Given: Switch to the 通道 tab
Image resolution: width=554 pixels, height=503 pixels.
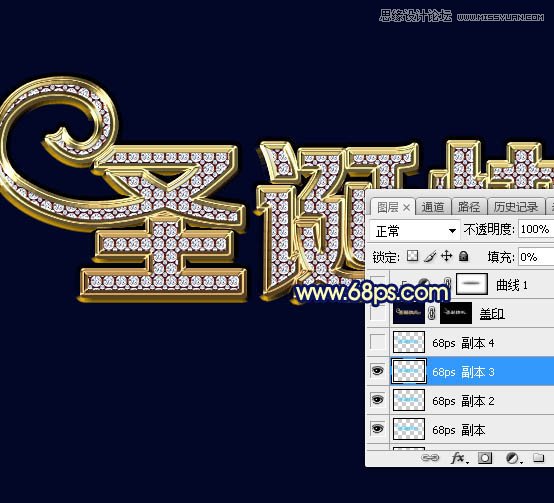Looking at the screenshot, I should click(x=433, y=207).
